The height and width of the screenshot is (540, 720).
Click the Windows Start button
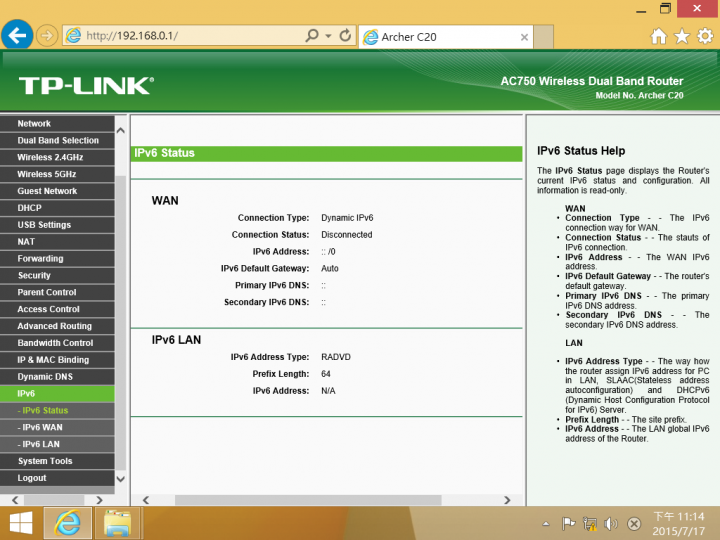pyautogui.click(x=21, y=523)
